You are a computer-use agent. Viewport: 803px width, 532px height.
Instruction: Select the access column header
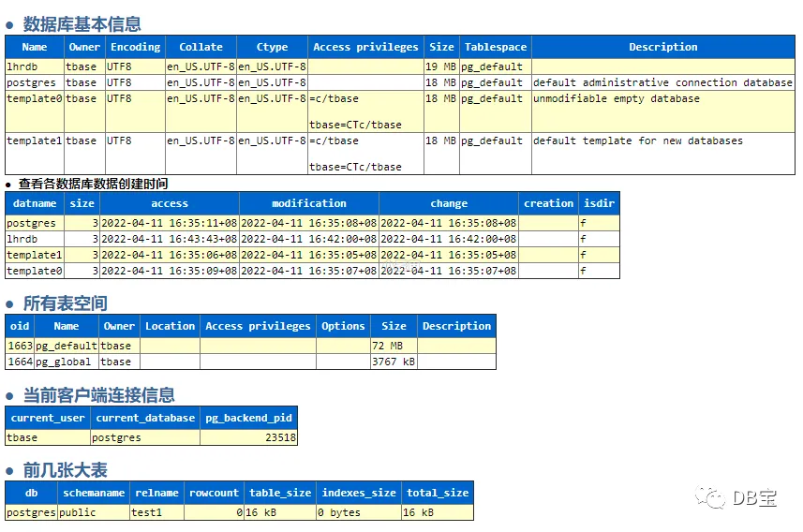pyautogui.click(x=170, y=203)
